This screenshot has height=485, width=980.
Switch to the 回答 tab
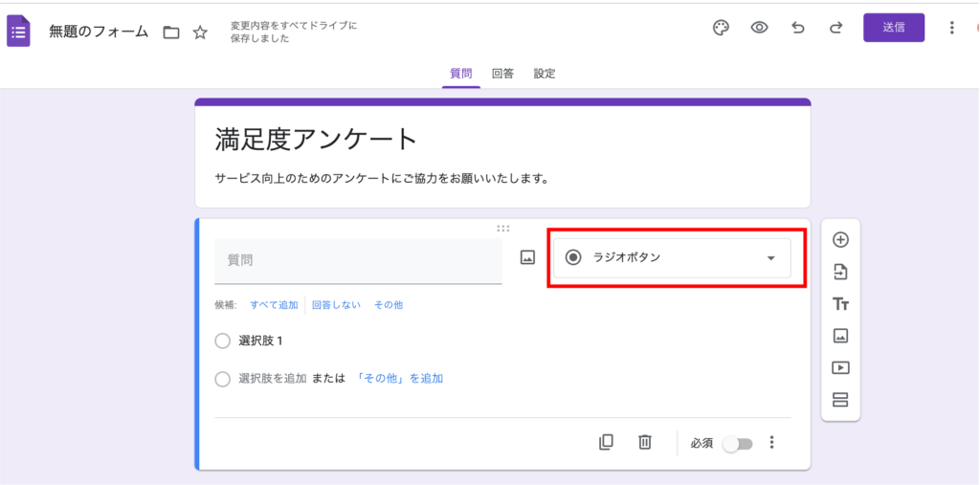pos(502,74)
